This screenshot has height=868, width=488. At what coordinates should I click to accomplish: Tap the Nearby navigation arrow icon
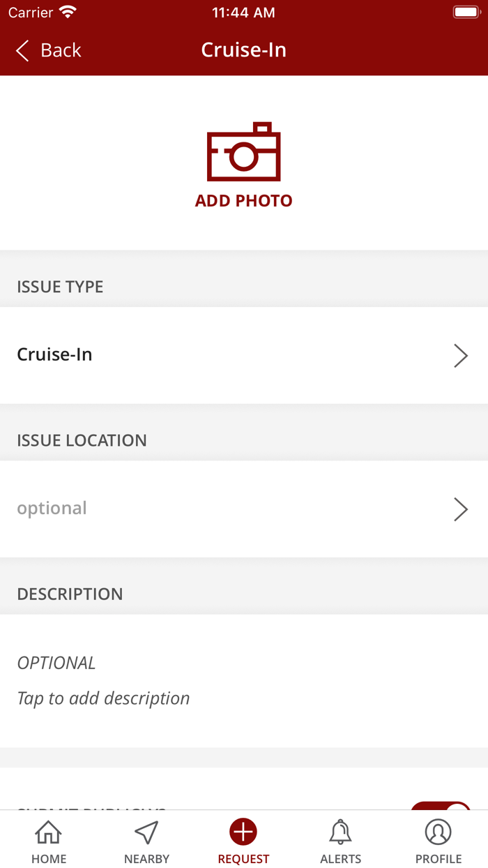coord(146,832)
